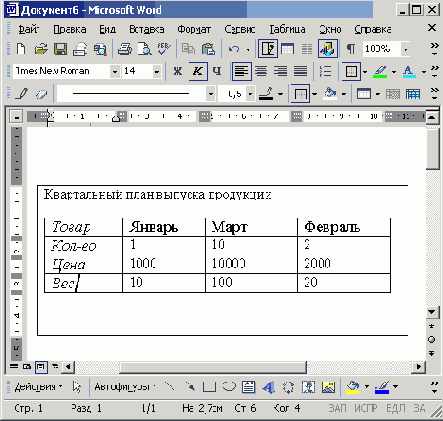
Task: Open the Print Preview icon
Action: (144, 49)
